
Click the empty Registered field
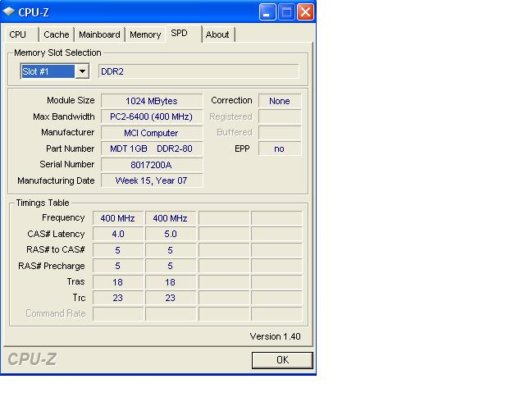280,116
